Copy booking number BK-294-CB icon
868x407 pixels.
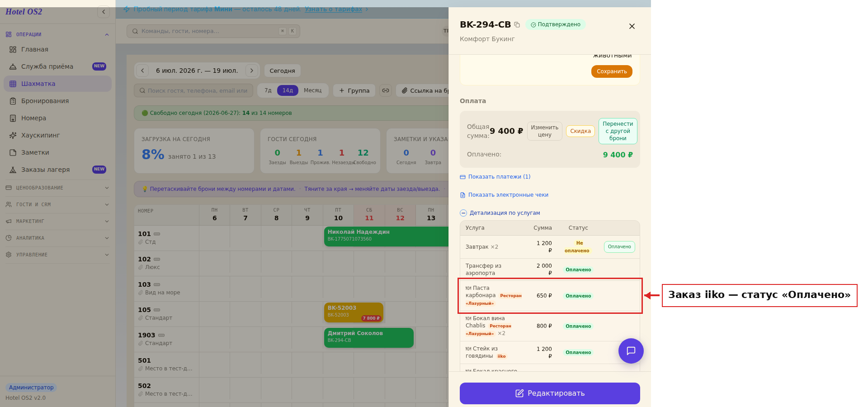pyautogui.click(x=517, y=25)
